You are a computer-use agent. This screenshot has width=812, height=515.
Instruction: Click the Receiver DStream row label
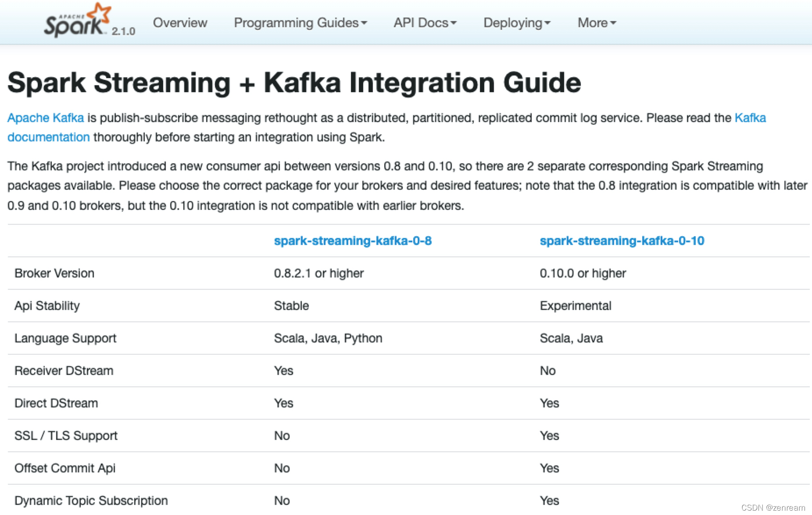[x=64, y=371]
